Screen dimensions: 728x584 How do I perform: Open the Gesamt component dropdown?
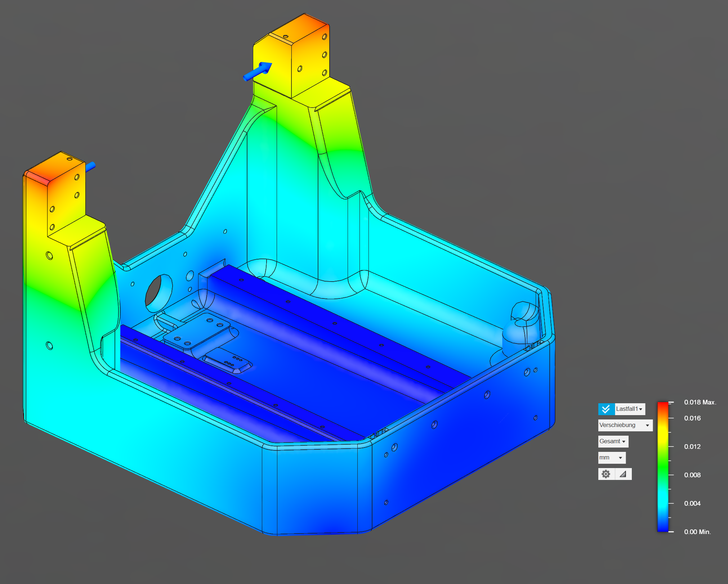pyautogui.click(x=613, y=441)
